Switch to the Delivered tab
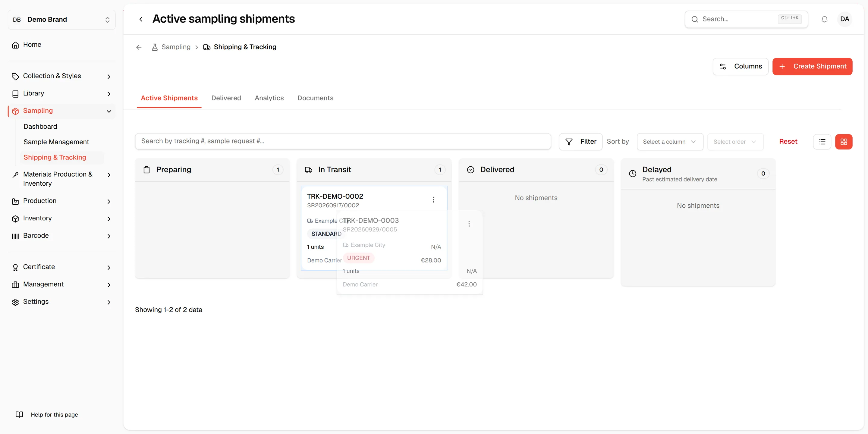The image size is (868, 434). point(226,98)
